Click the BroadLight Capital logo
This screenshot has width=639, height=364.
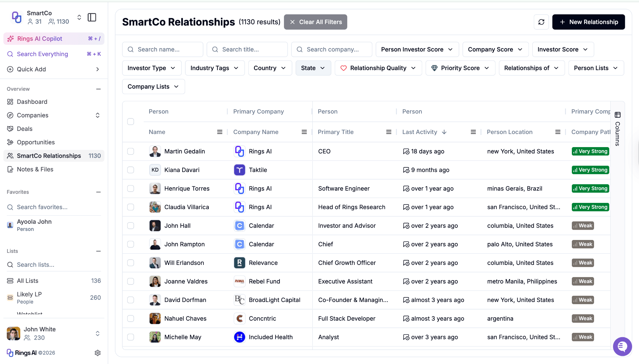tap(240, 300)
